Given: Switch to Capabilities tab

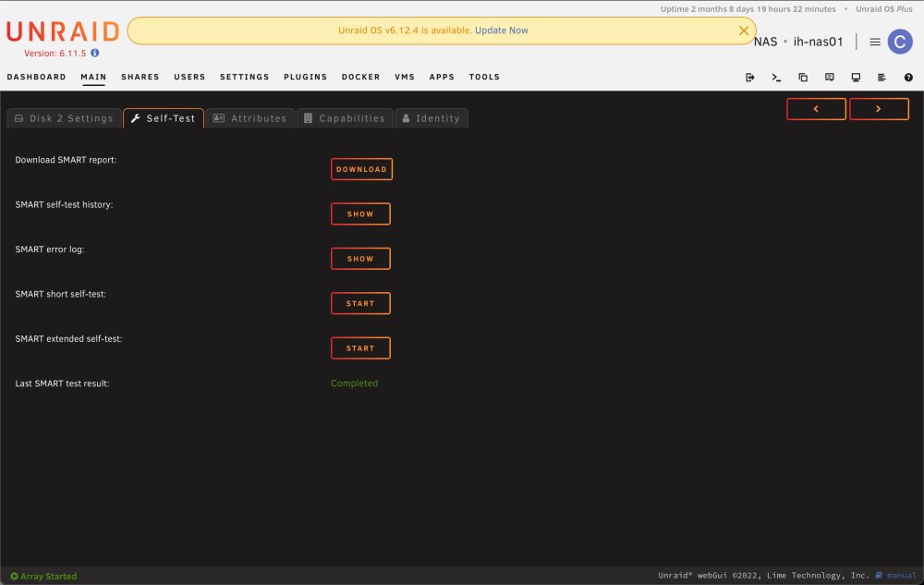Looking at the screenshot, I should (x=345, y=118).
